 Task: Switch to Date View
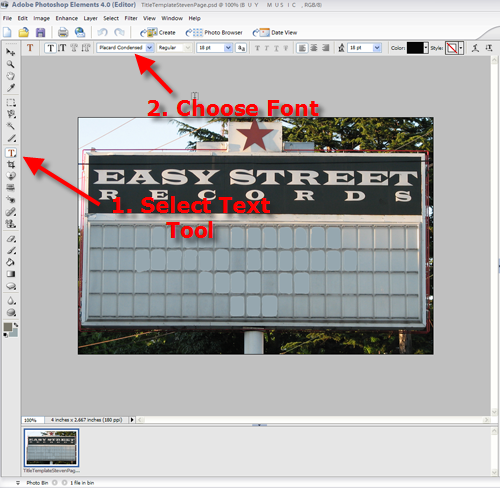(x=275, y=32)
